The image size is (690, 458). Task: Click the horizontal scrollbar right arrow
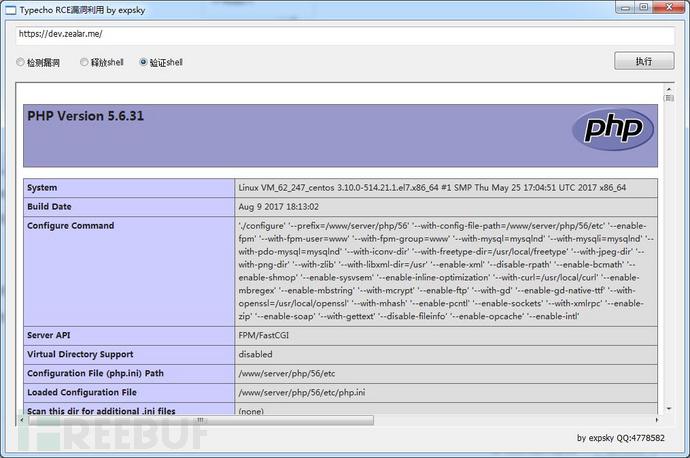tap(657, 419)
